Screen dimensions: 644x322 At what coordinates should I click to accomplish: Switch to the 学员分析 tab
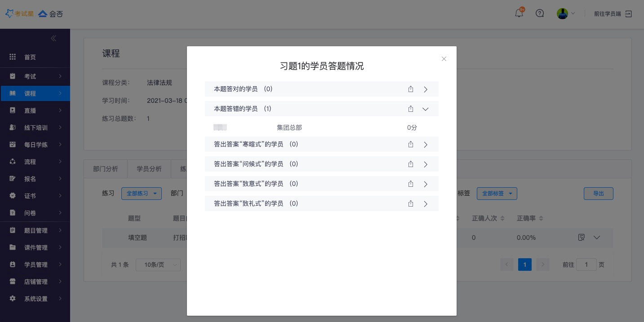[x=149, y=169]
